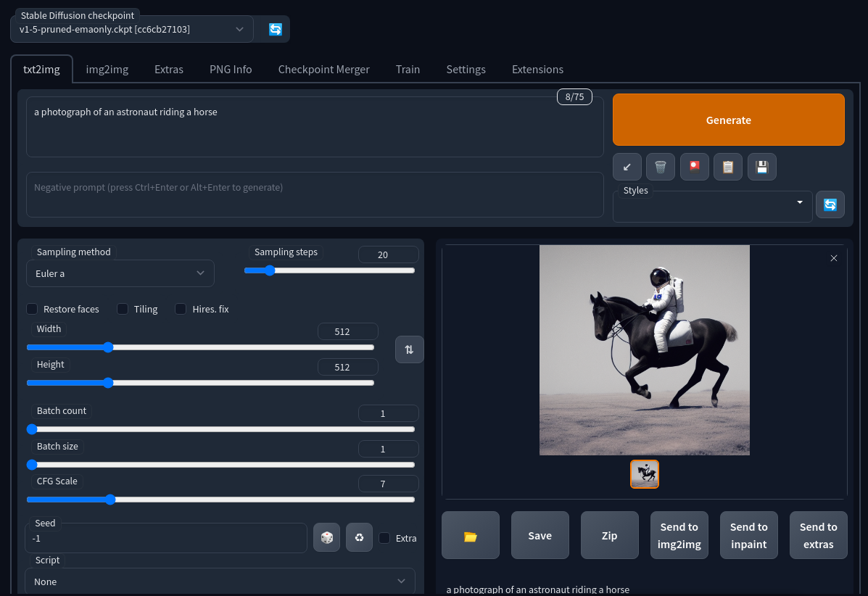The width and height of the screenshot is (868, 596).
Task: Toggle the Tiling checkbox
Action: tap(123, 309)
